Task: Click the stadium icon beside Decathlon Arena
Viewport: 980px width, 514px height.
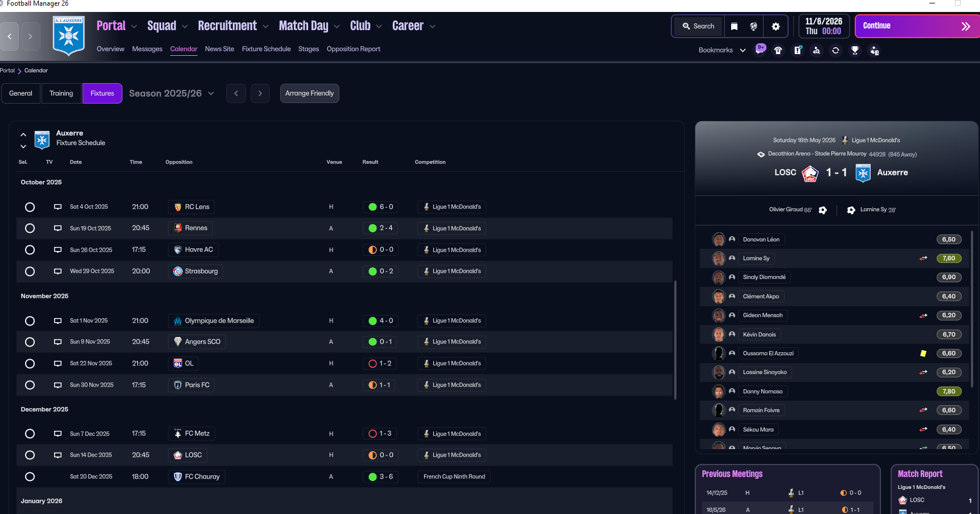Action: 761,154
